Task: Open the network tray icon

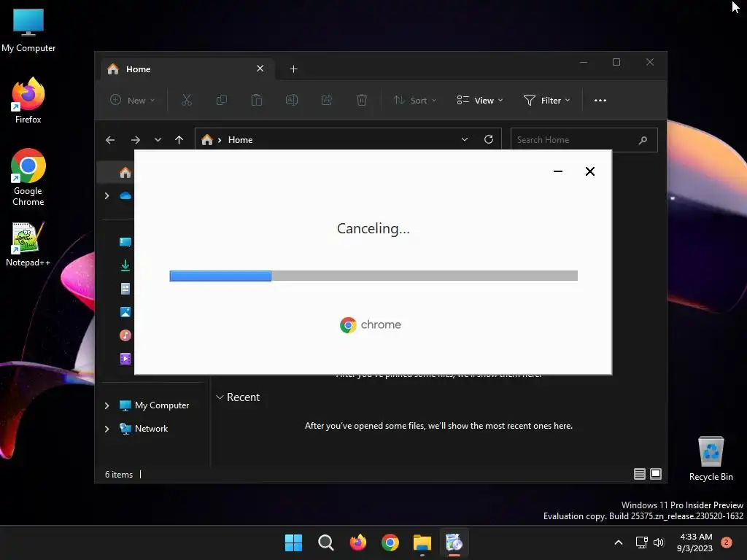Action: [x=642, y=542]
